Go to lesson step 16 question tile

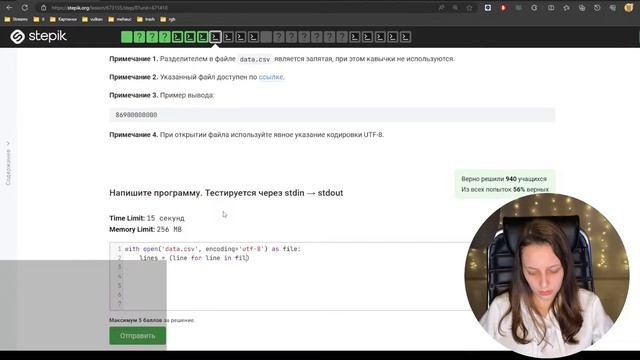click(317, 37)
